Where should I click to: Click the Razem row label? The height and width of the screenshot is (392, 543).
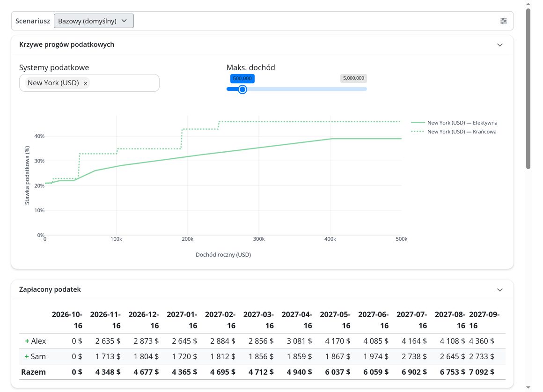point(34,372)
